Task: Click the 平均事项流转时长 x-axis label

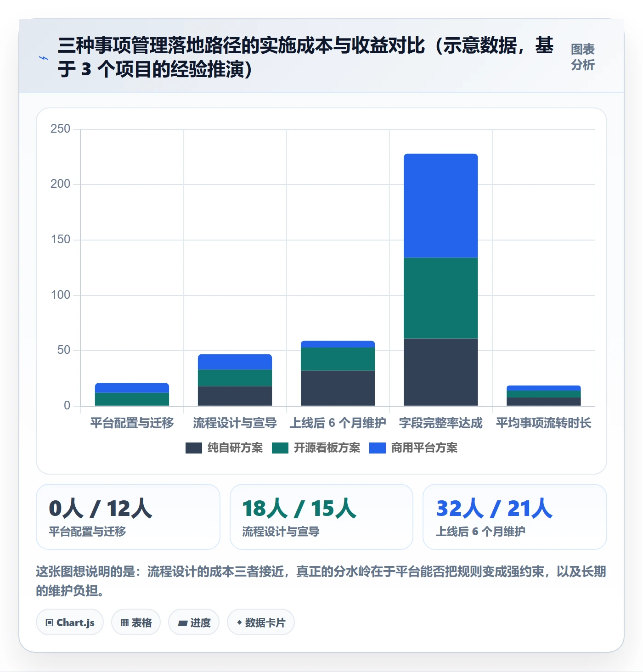Action: 544,423
